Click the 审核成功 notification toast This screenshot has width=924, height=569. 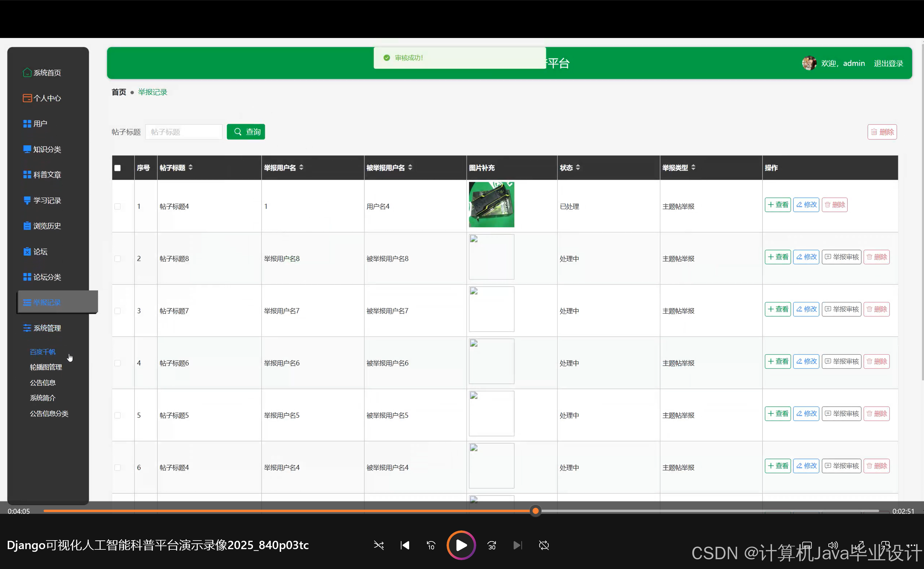pyautogui.click(x=460, y=58)
